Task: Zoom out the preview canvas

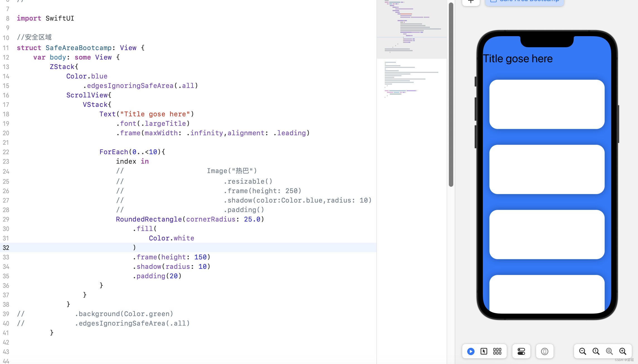Action: click(x=583, y=351)
